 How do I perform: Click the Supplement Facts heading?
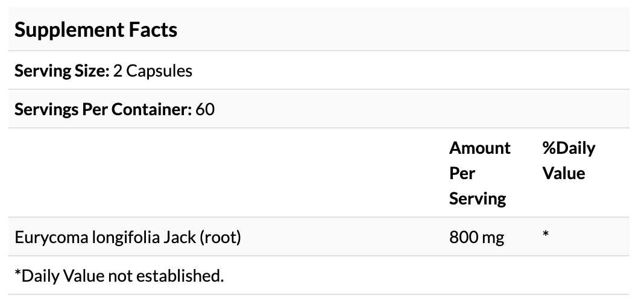[x=96, y=30]
